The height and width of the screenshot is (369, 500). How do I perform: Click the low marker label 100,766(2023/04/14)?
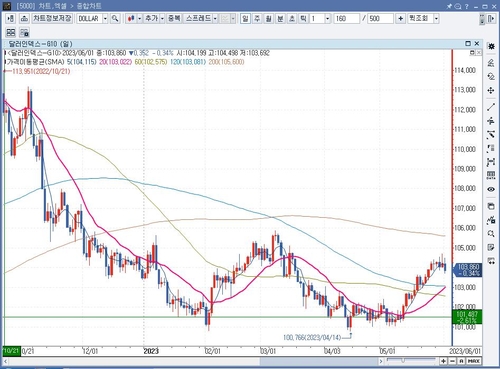tap(312, 338)
